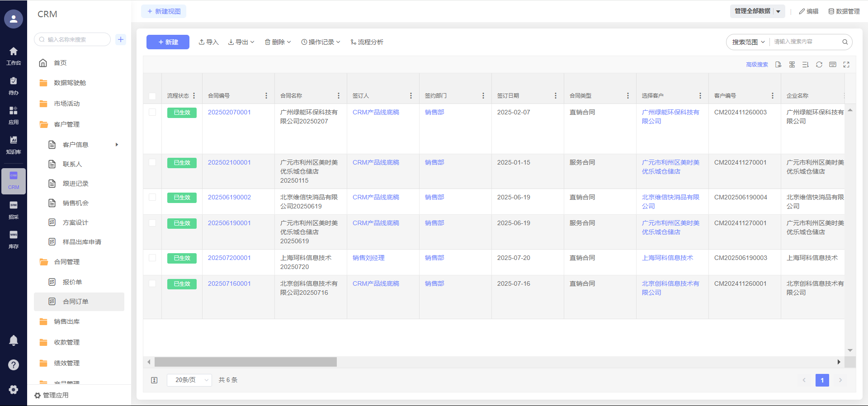Click the fullscreen expand icon
This screenshot has width=868, height=406.
point(846,65)
